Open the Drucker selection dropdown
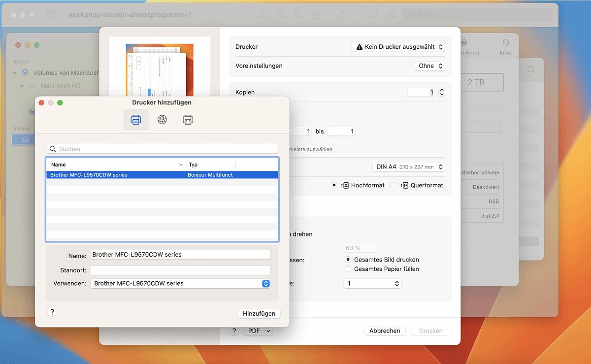Viewport: 591px width, 364px height. coord(398,47)
